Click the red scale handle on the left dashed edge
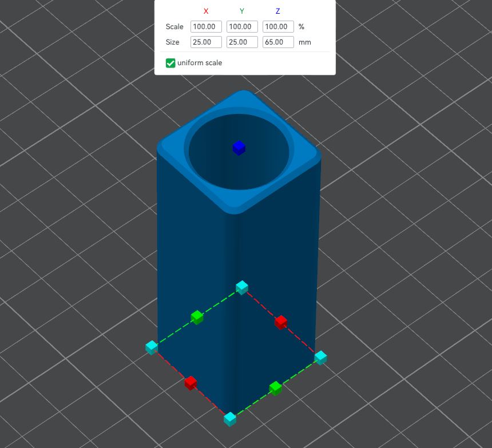 (191, 383)
